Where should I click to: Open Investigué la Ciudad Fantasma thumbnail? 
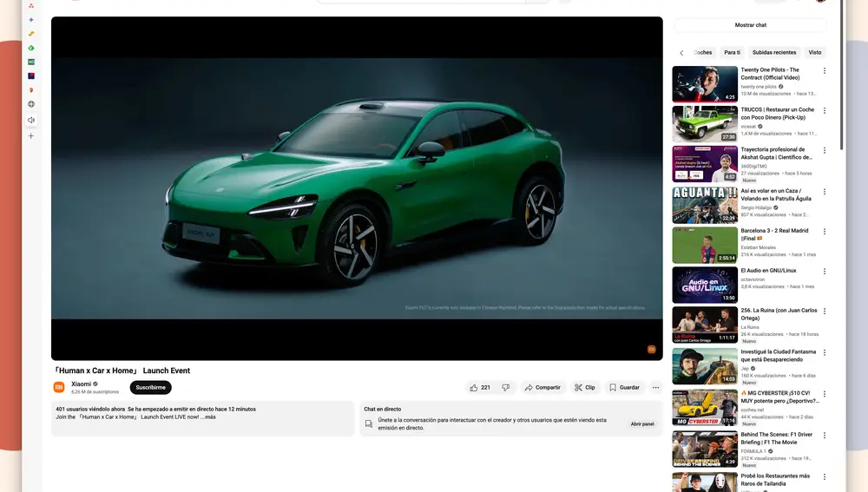click(705, 366)
